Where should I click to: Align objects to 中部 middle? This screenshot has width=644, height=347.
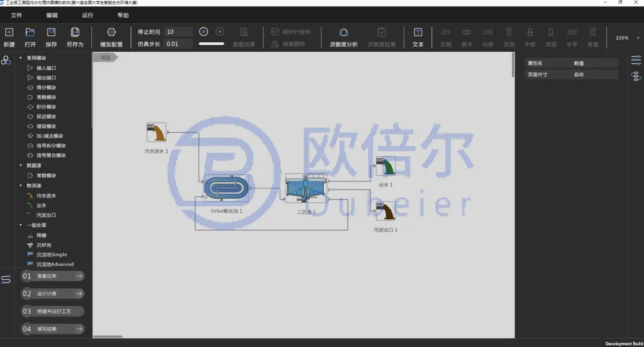tap(530, 32)
